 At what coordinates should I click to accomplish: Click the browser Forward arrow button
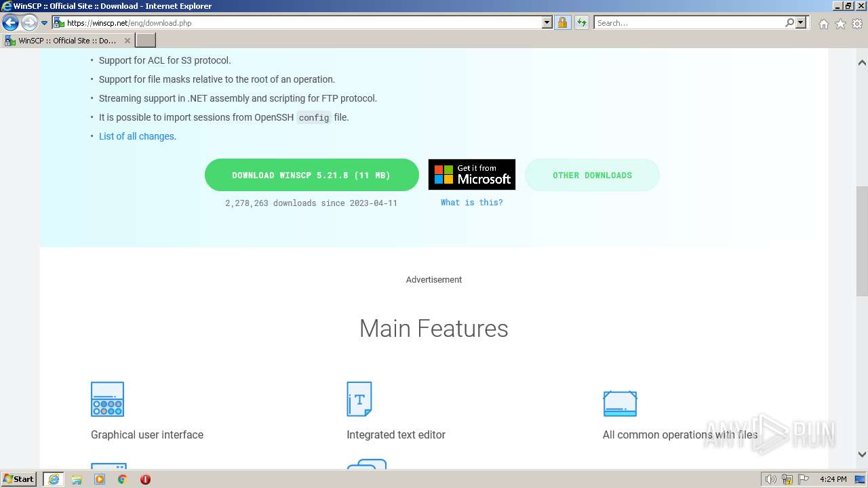point(29,22)
